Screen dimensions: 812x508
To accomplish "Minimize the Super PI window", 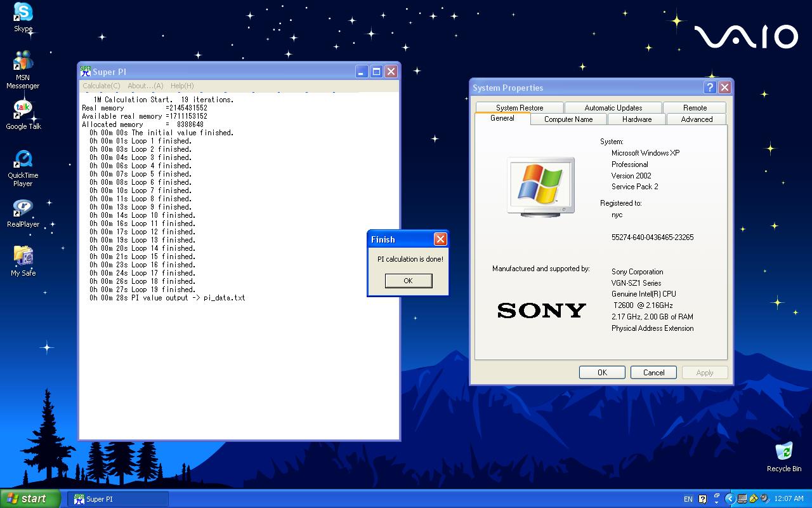I will (362, 71).
